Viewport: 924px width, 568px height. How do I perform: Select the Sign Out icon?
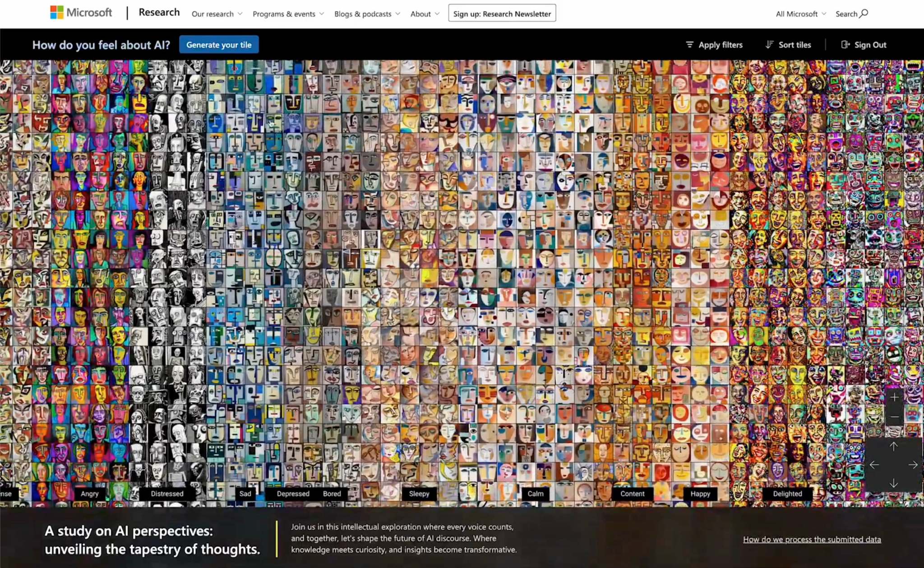tap(845, 44)
